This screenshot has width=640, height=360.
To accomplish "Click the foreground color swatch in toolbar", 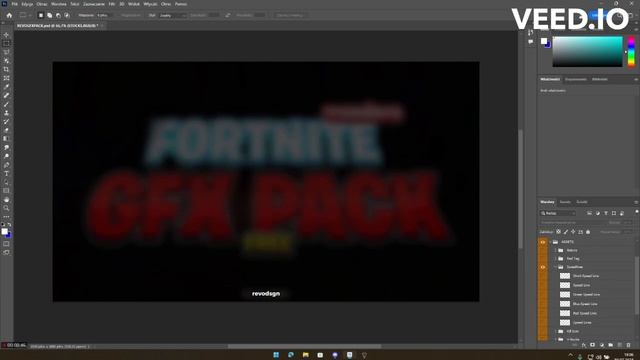I will coord(4,231).
